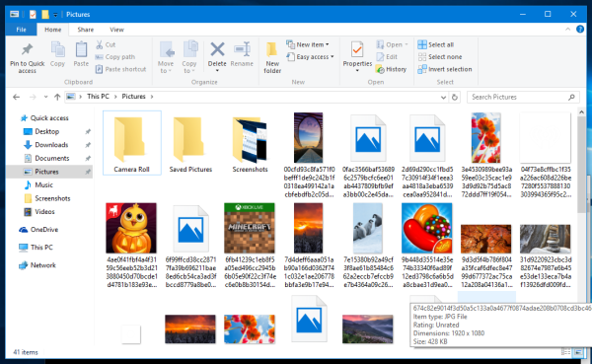Click This PC in address bar
The image size is (592, 364).
[98, 97]
